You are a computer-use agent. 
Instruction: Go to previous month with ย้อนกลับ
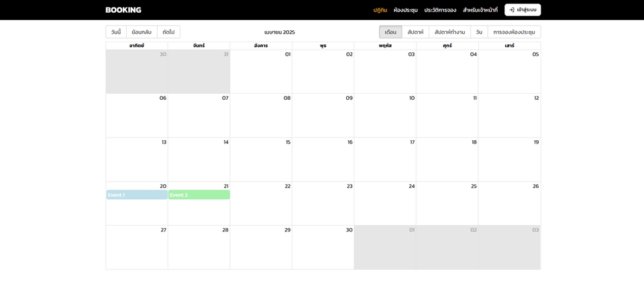142,32
